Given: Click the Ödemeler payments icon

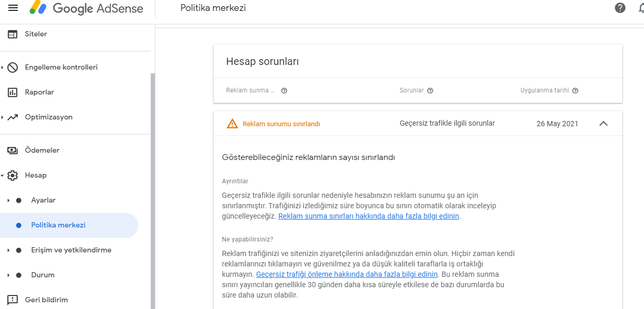Looking at the screenshot, I should [12, 151].
